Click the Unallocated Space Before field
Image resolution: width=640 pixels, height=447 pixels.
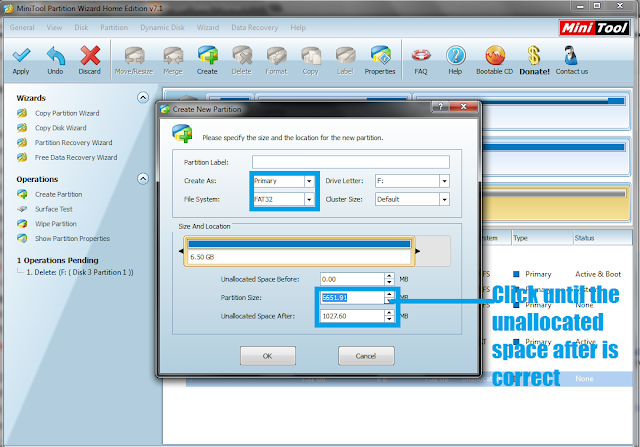click(352, 279)
